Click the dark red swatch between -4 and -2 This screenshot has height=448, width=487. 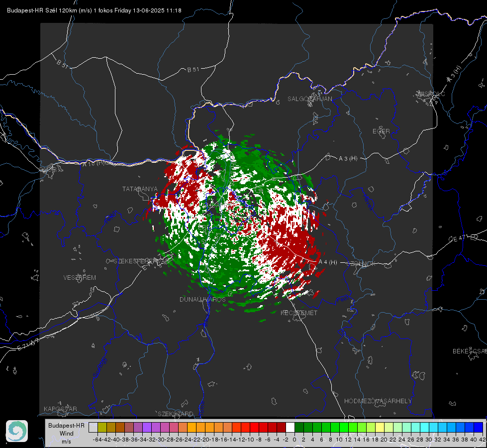(x=281, y=428)
